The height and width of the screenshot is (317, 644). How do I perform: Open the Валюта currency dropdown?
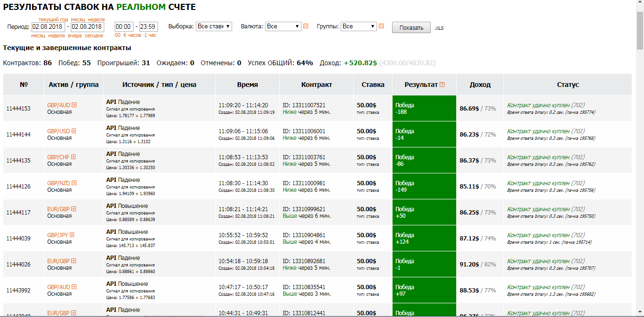[283, 26]
